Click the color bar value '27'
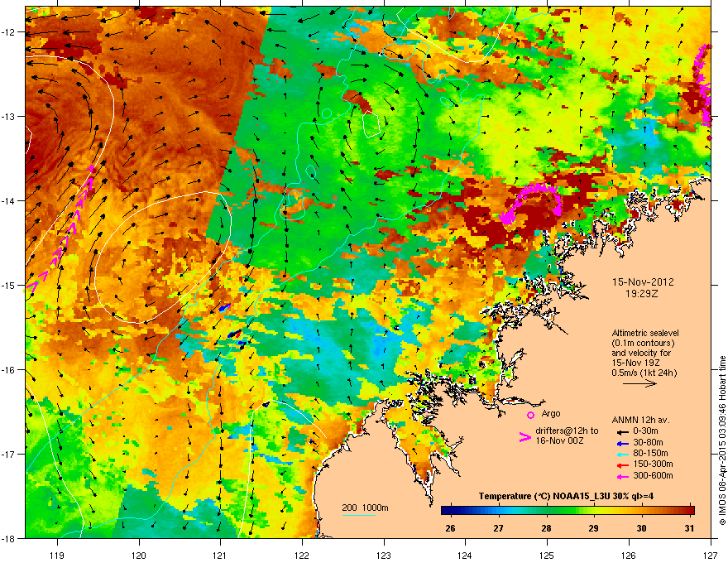Viewport: 728px width, 563px height. click(x=498, y=528)
